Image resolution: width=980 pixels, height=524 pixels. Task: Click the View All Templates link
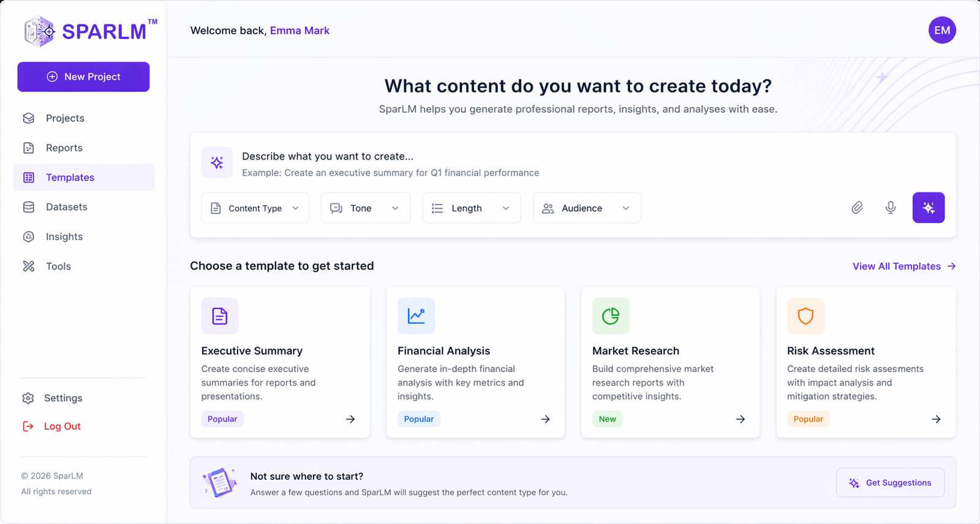click(x=903, y=266)
